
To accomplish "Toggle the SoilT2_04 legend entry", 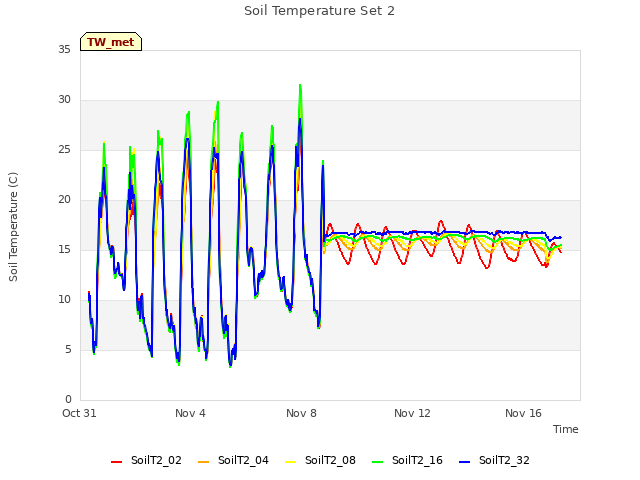I will tap(233, 461).
